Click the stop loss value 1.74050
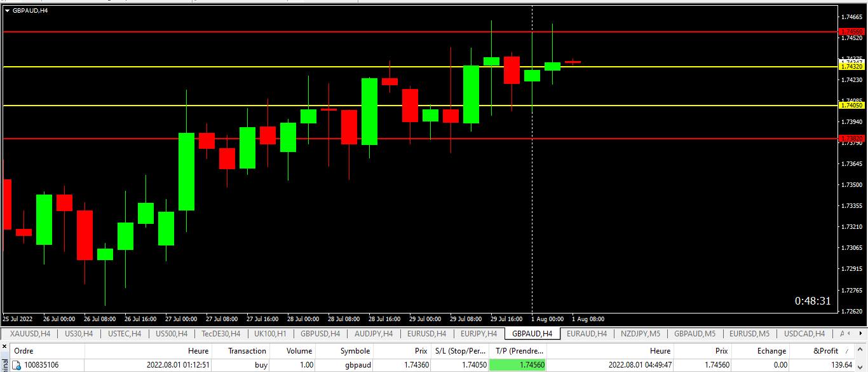Image resolution: width=868 pixels, height=372 pixels. pyautogui.click(x=475, y=365)
